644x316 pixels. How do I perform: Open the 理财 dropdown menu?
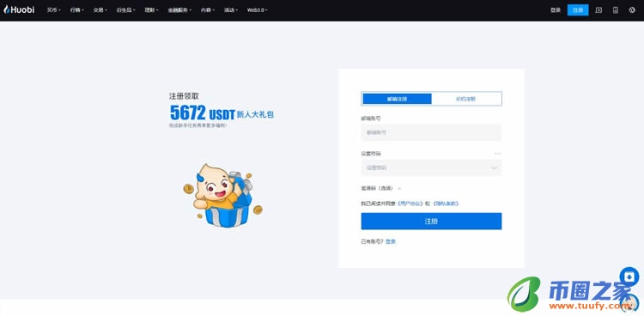pyautogui.click(x=151, y=10)
